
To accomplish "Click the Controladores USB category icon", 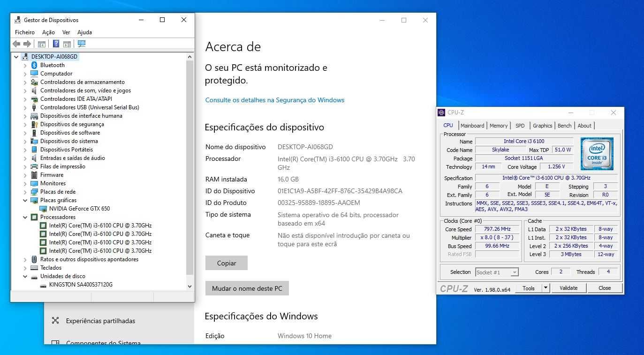I will [x=34, y=107].
